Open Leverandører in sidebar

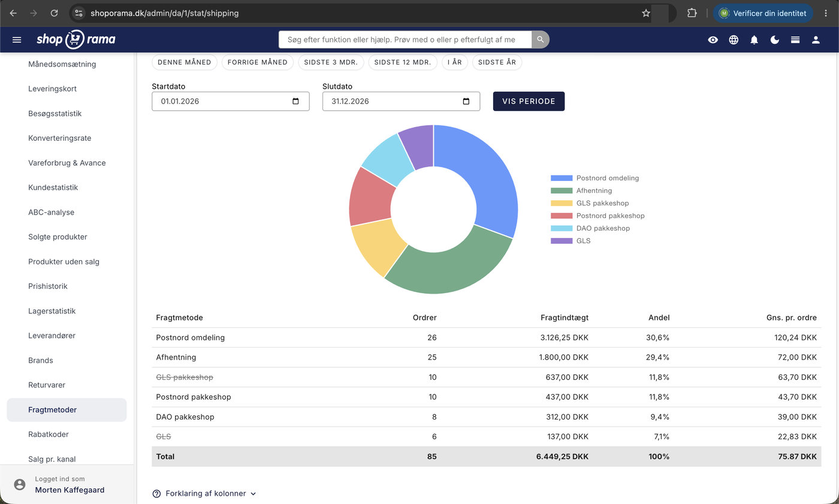pyautogui.click(x=52, y=336)
